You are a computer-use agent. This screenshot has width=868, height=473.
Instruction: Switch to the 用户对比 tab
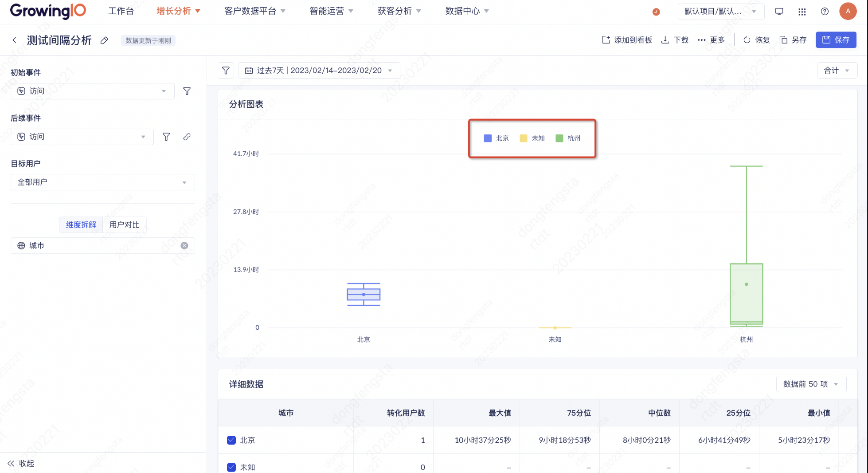click(x=125, y=225)
